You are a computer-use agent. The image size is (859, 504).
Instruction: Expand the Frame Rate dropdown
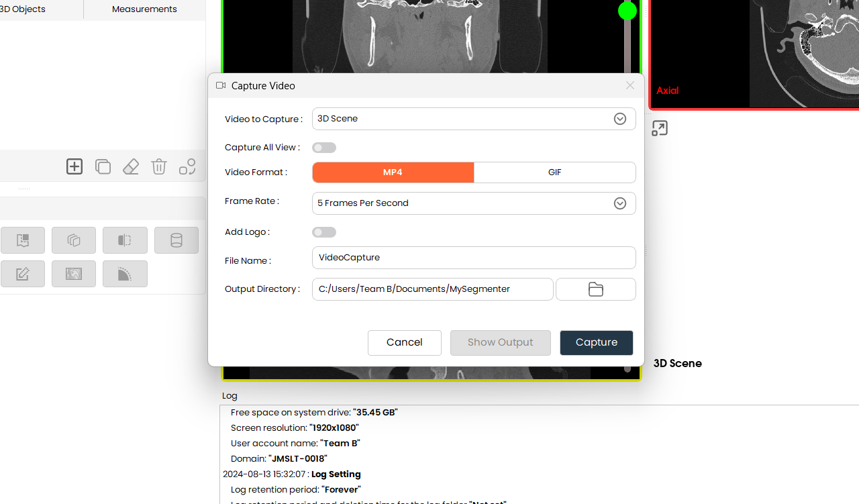click(474, 203)
